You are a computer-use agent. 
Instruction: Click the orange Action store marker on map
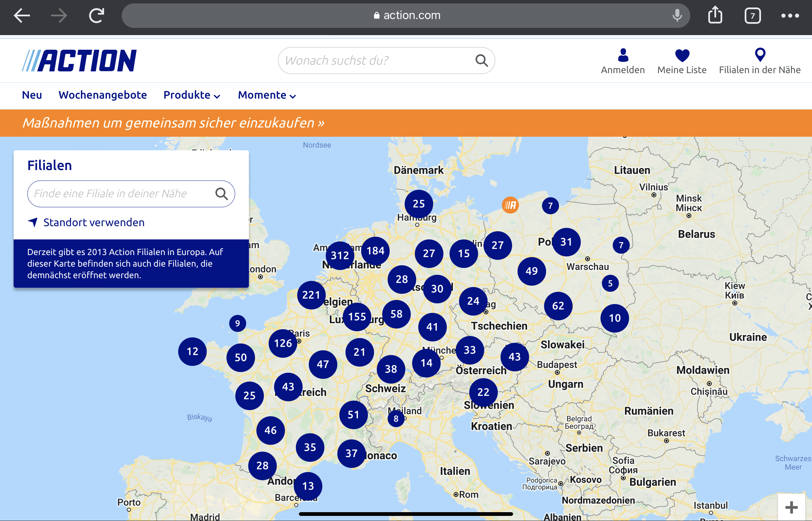point(510,205)
